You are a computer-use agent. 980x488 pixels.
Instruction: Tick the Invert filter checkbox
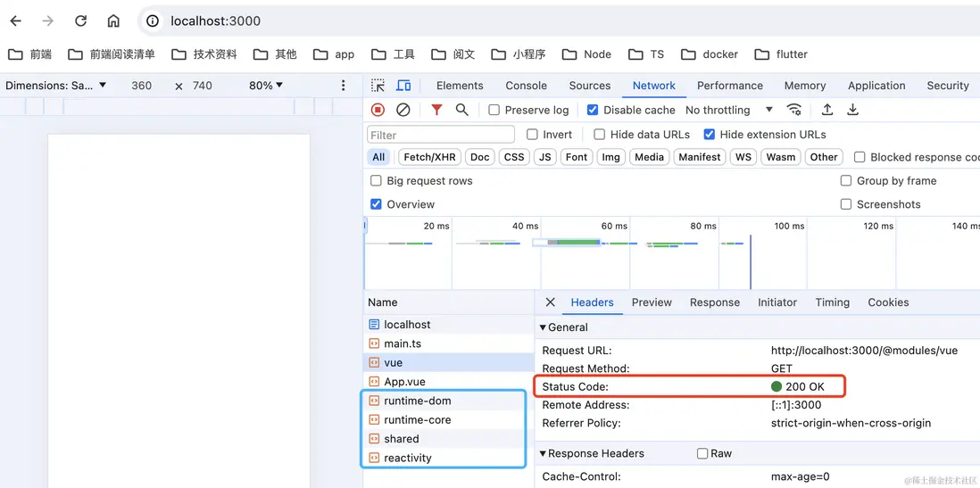point(532,135)
